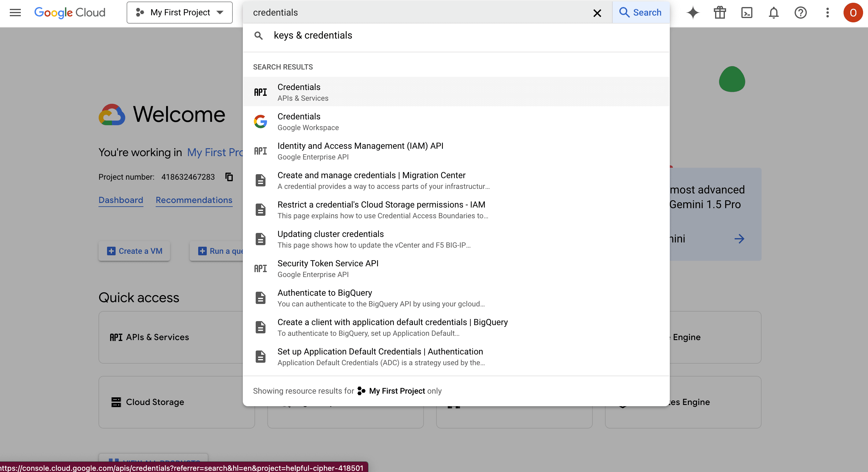The height and width of the screenshot is (472, 868).
Task: Copy project number to clipboard
Action: [x=229, y=177]
